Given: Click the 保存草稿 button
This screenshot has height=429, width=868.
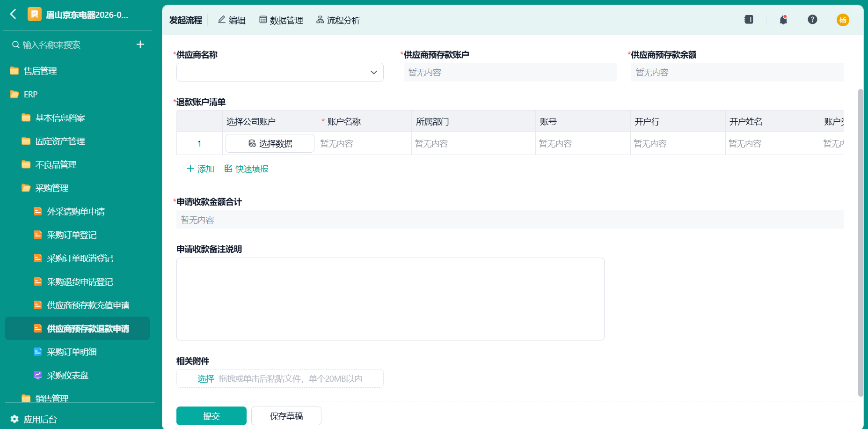Looking at the screenshot, I should point(286,416).
